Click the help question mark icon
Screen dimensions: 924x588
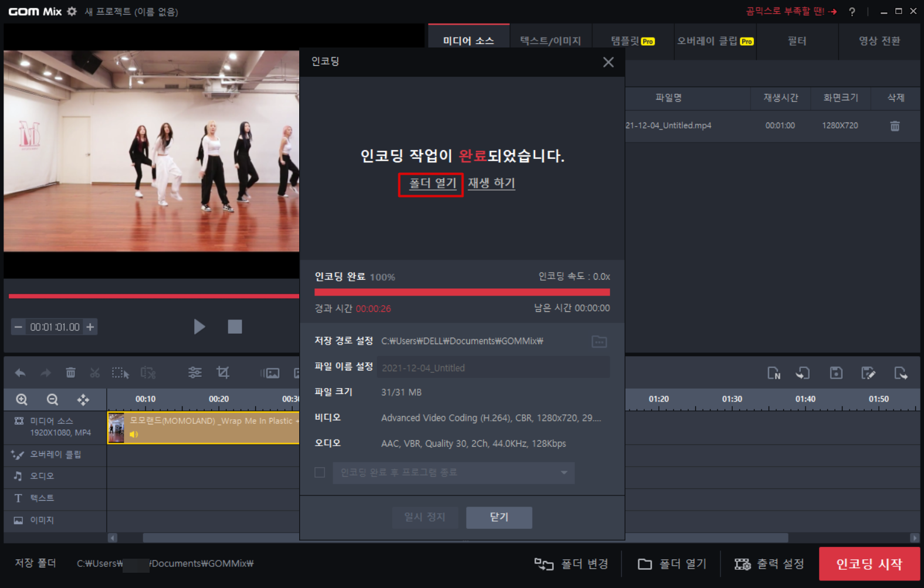point(852,11)
